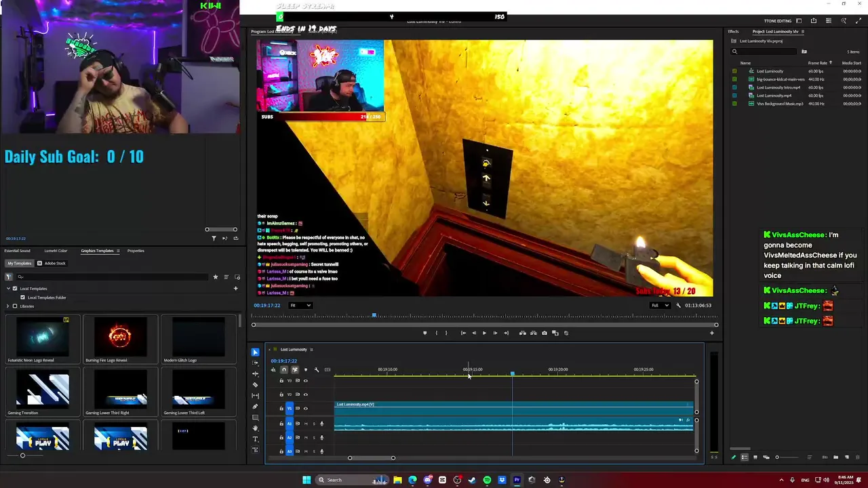868x488 pixels.
Task: Open Program monitor settings wrench
Action: pyautogui.click(x=678, y=305)
